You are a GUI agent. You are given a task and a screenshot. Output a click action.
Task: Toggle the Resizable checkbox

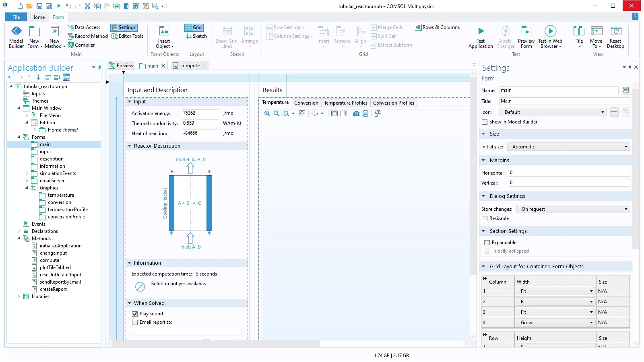(x=485, y=219)
